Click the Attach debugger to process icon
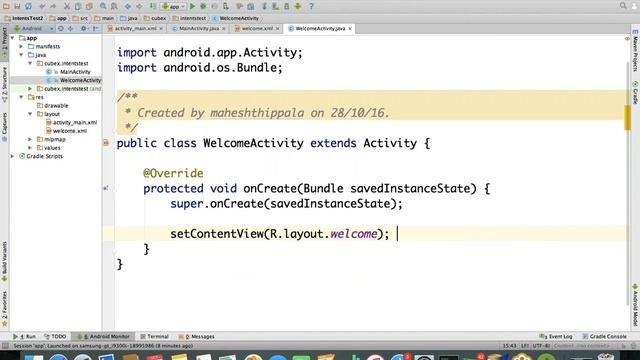This screenshot has width=640, height=360. pyautogui.click(x=226, y=6)
